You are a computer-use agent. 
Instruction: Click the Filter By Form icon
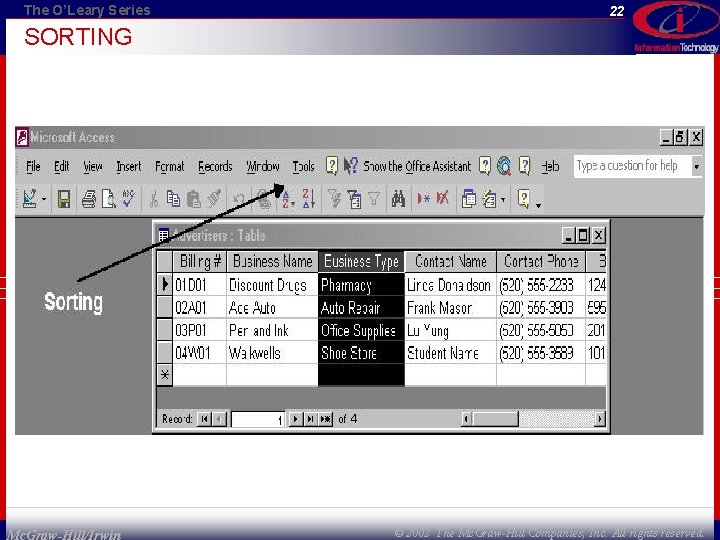coord(354,199)
